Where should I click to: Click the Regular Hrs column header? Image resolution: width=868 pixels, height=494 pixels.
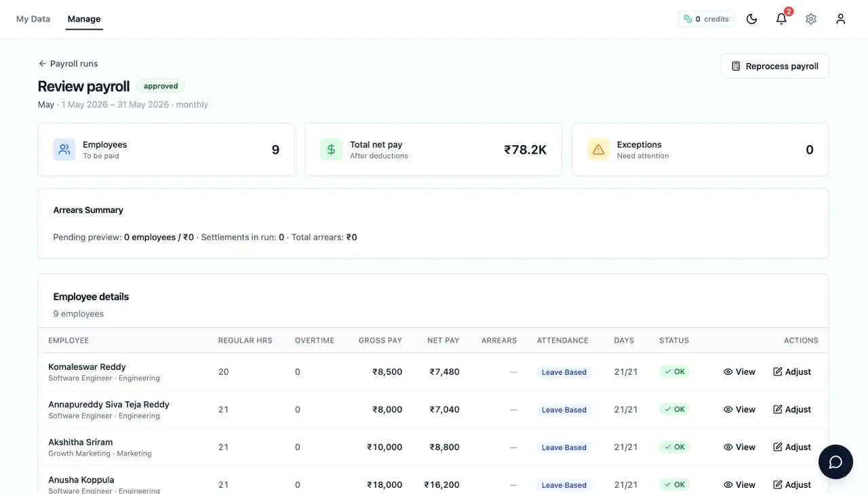click(x=245, y=341)
